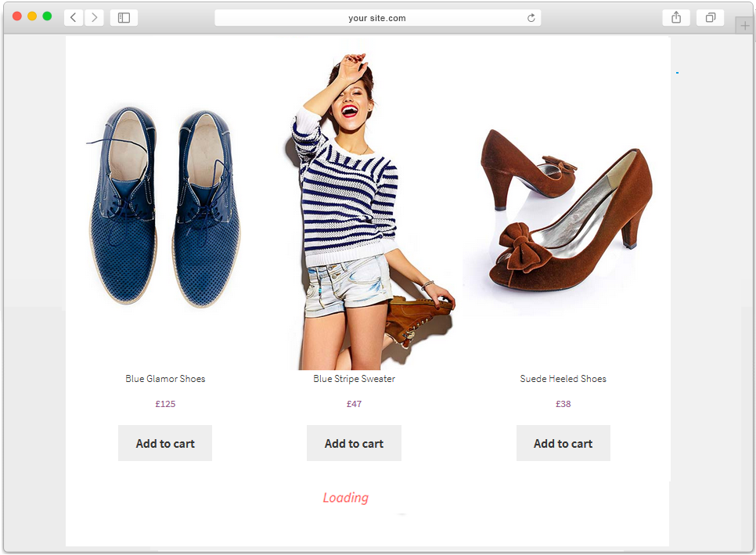Reload the page with the refresh icon
Screen dimensions: 756x555
pyautogui.click(x=531, y=18)
